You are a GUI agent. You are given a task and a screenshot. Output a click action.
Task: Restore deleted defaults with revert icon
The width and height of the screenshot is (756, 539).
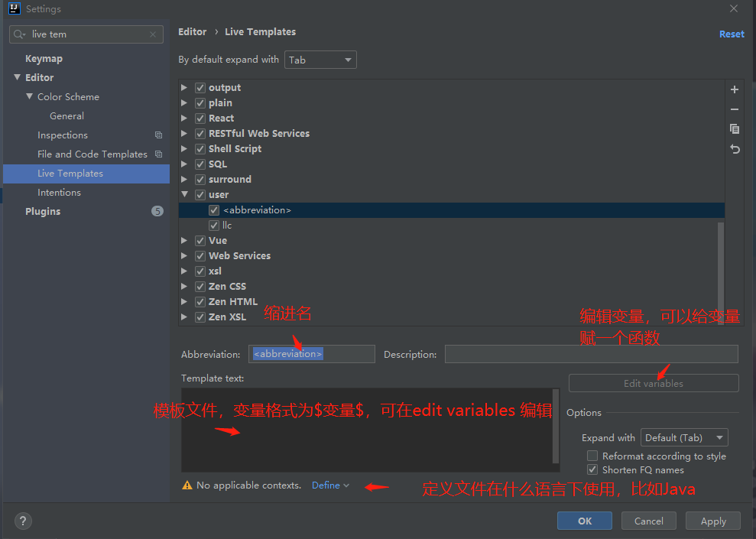coord(735,149)
